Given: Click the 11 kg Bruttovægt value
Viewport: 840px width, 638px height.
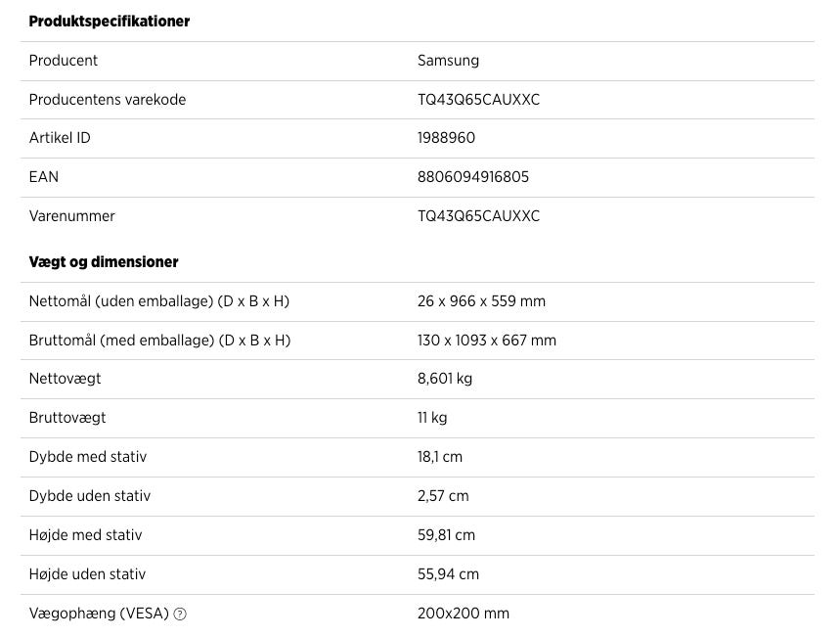Looking at the screenshot, I should point(432,418).
